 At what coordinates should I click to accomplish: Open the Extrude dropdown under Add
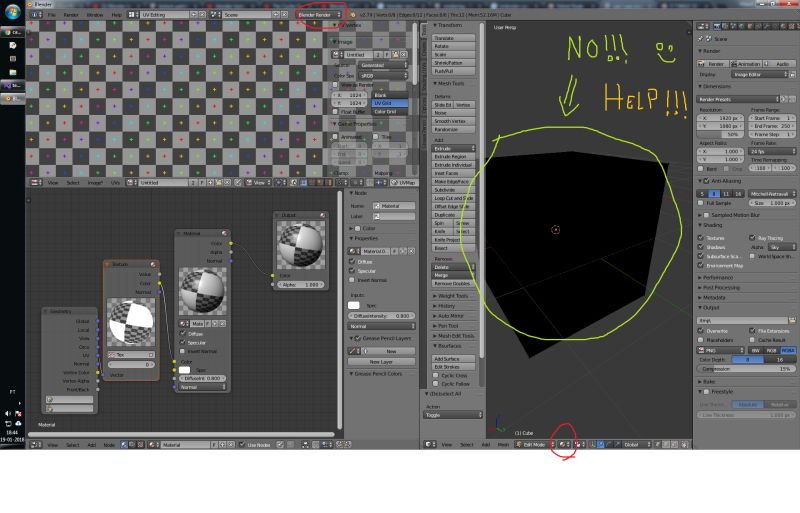[x=453, y=148]
